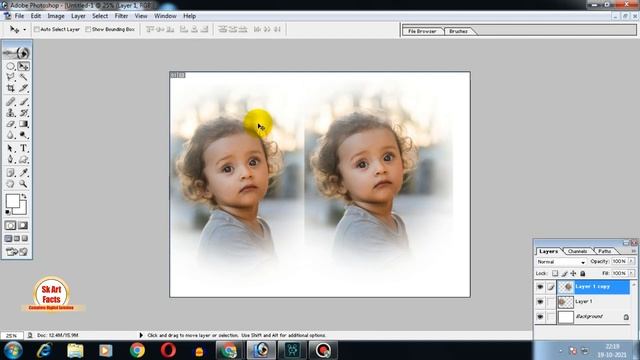Select the Gradient tool

tap(23, 124)
